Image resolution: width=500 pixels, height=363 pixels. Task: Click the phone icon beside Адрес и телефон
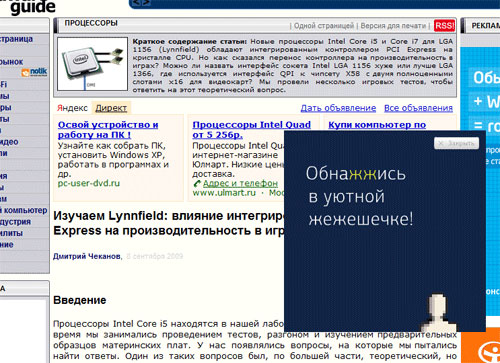pyautogui.click(x=197, y=183)
